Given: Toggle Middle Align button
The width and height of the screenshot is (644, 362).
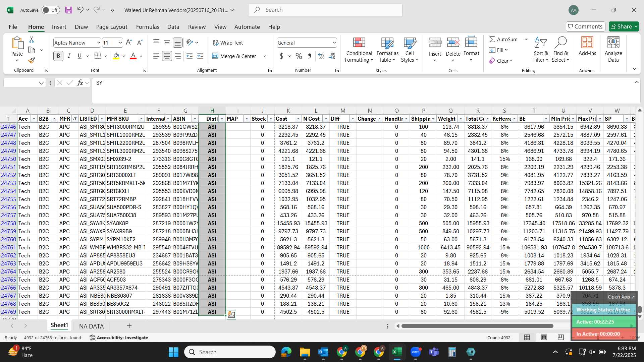Looking at the screenshot, I should pos(167,42).
